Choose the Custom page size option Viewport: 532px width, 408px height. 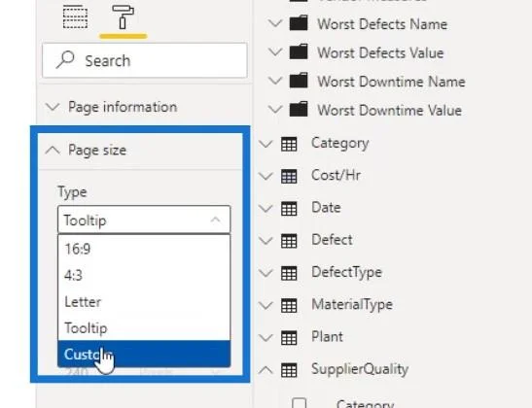click(144, 355)
